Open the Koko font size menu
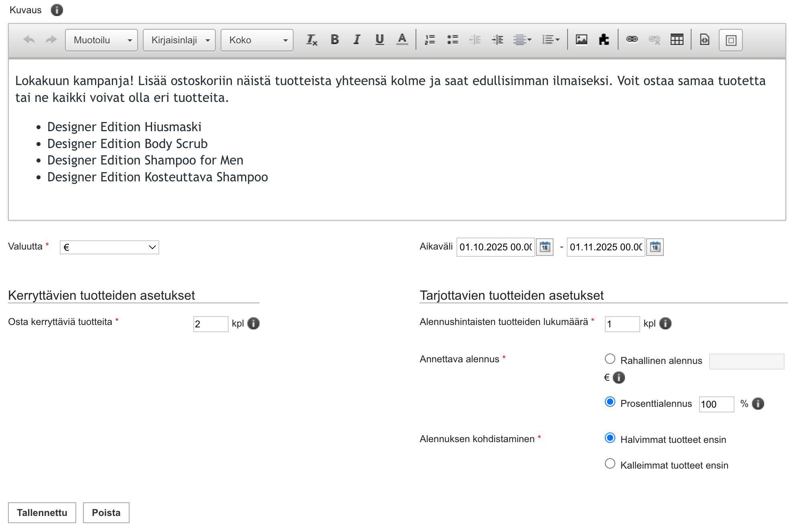Image resolution: width=799 pixels, height=532 pixels. point(257,40)
